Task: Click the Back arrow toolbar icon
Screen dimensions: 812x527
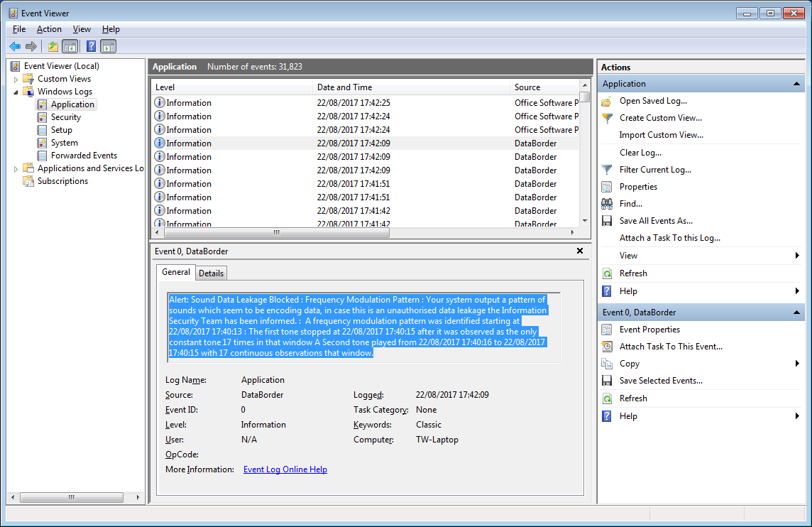Action: 15,47
